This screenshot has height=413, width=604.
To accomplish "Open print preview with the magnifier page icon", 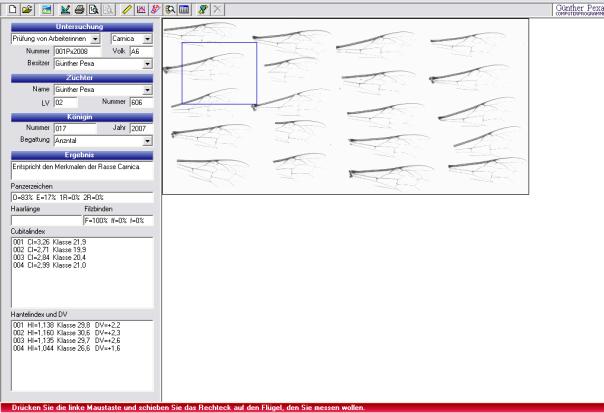I will click(93, 8).
